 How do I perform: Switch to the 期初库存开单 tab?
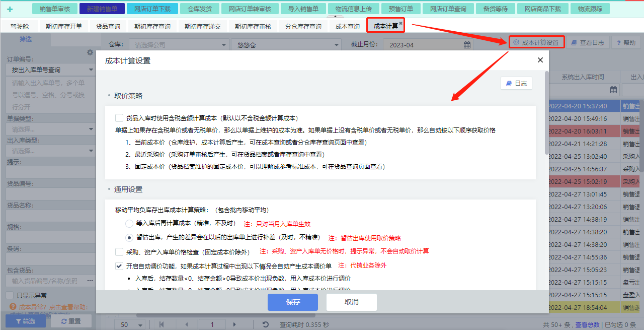click(63, 26)
